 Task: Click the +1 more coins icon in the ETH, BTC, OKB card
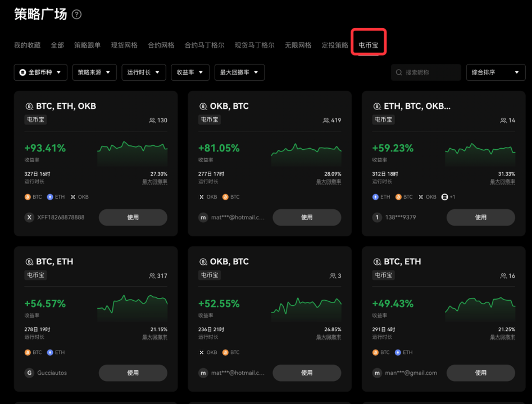[444, 197]
